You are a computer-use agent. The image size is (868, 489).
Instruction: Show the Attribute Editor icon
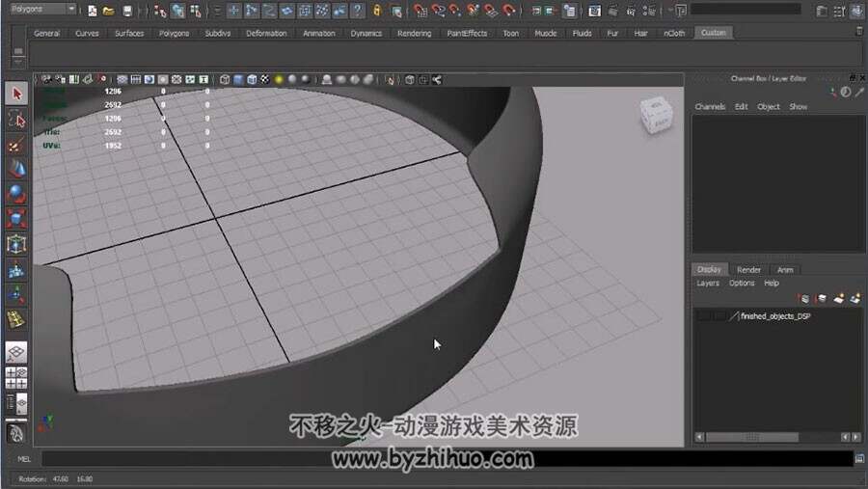point(823,11)
